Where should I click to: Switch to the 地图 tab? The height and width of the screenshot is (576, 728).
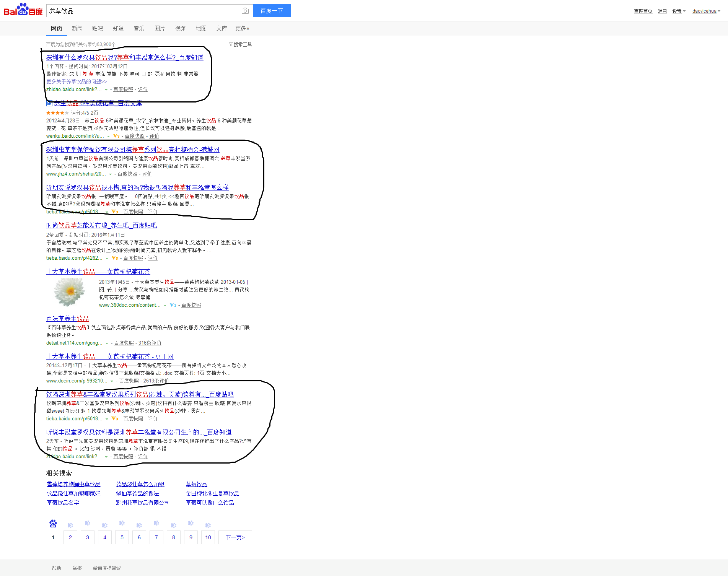(201, 28)
